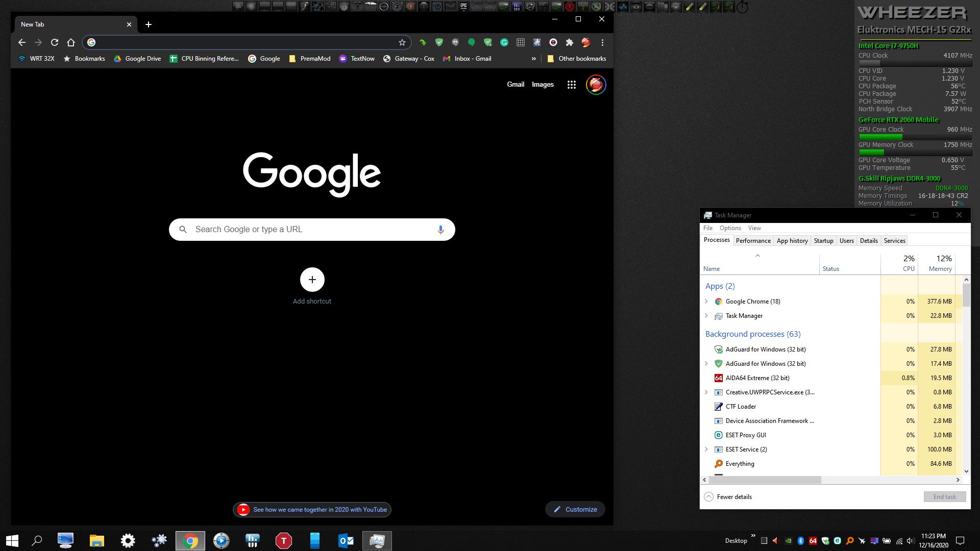The height and width of the screenshot is (551, 980).
Task: Click the NVIDIA tray icon
Action: pos(789,541)
